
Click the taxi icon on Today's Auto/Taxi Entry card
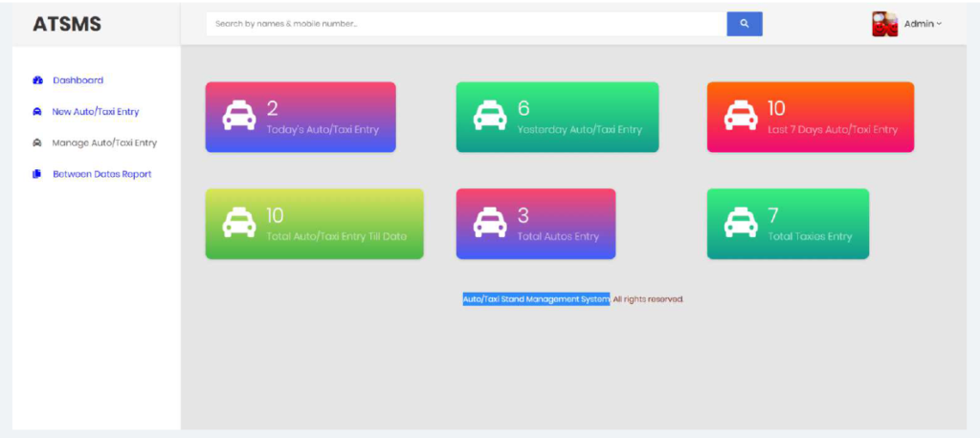(239, 115)
